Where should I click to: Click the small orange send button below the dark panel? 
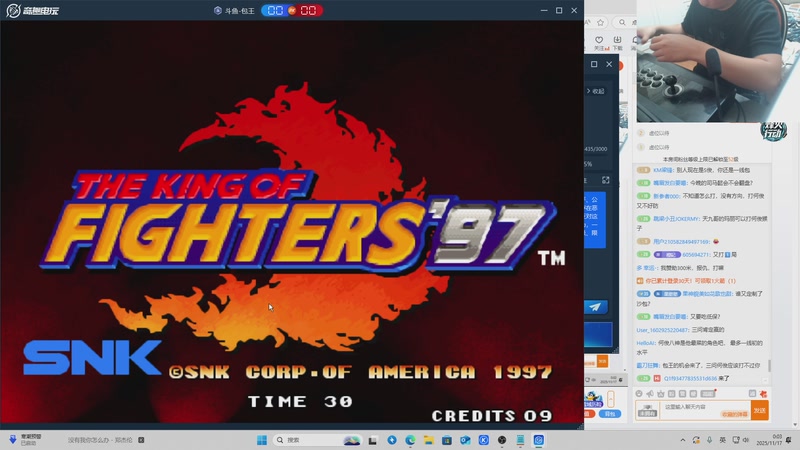coord(602,361)
